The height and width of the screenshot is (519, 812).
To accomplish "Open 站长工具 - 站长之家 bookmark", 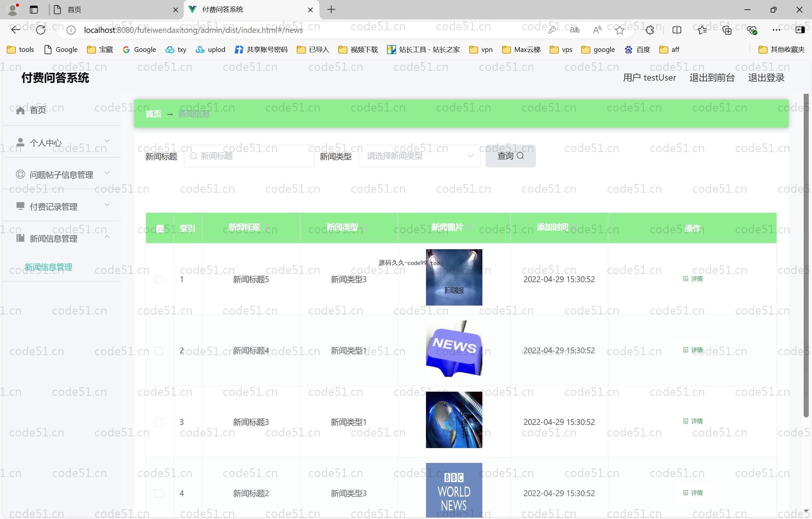I will (423, 50).
